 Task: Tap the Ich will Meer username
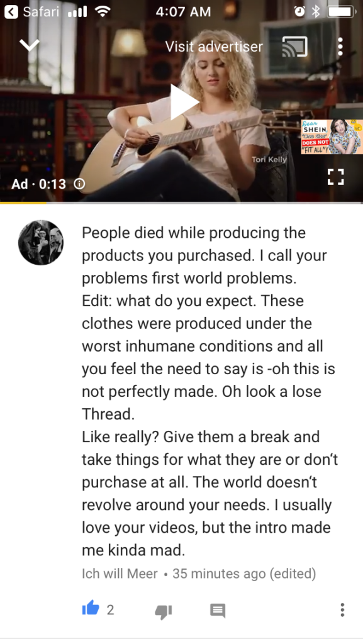pyautogui.click(x=120, y=574)
